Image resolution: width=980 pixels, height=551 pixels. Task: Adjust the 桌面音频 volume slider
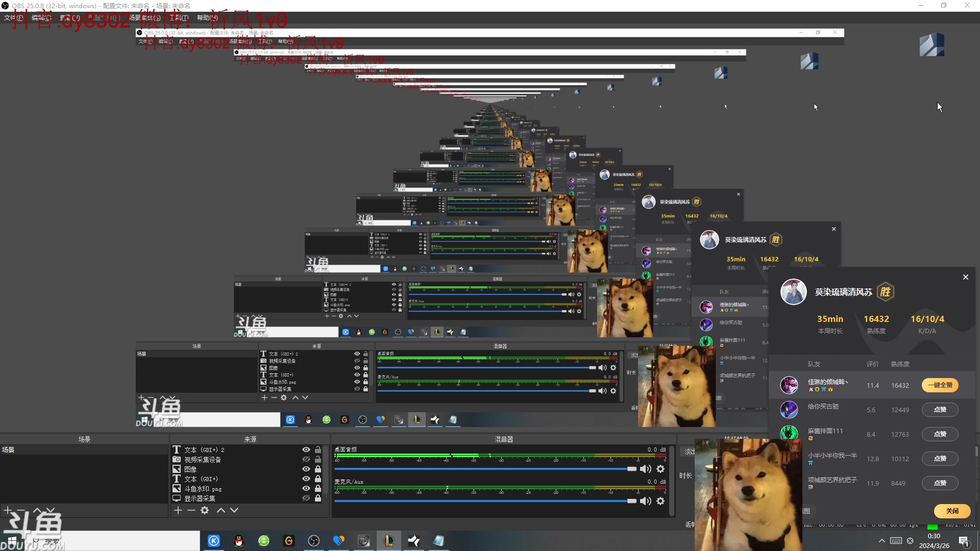point(485,469)
